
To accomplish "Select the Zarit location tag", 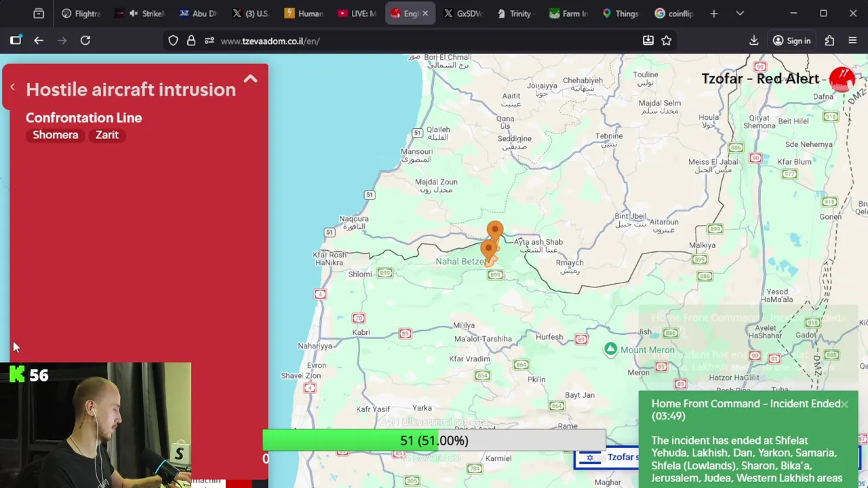I will click(107, 135).
